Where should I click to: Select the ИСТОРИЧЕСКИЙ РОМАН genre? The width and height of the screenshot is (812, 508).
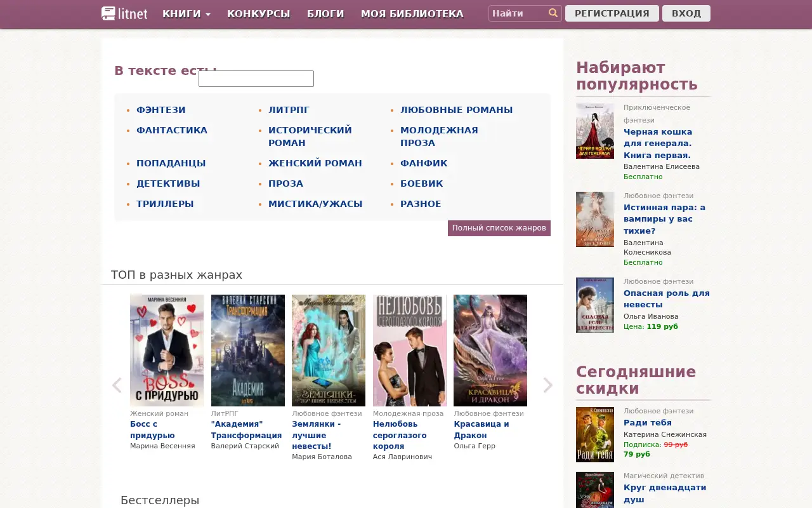310,137
